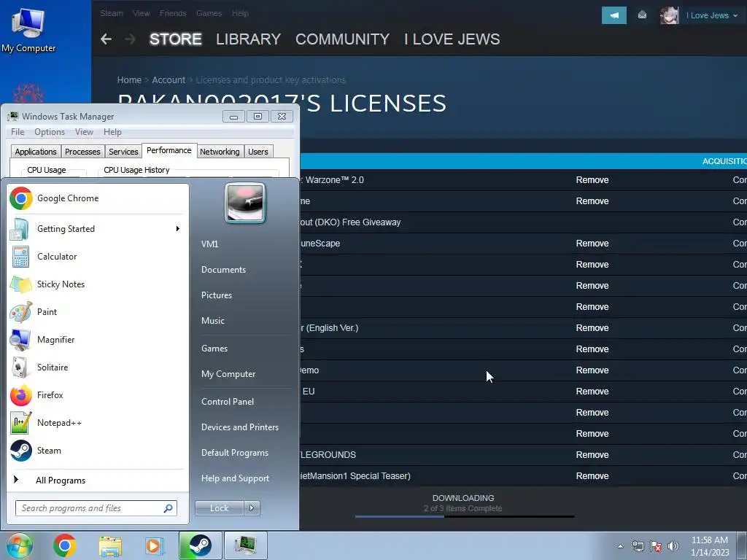The width and height of the screenshot is (747, 560).
Task: Open I Love Jews account dropdown
Action: point(712,15)
